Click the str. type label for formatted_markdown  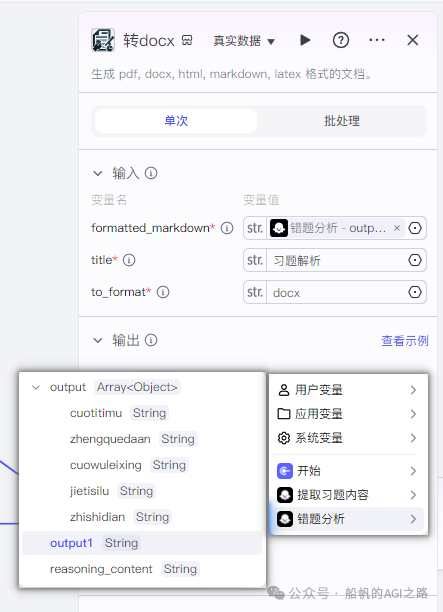click(255, 228)
